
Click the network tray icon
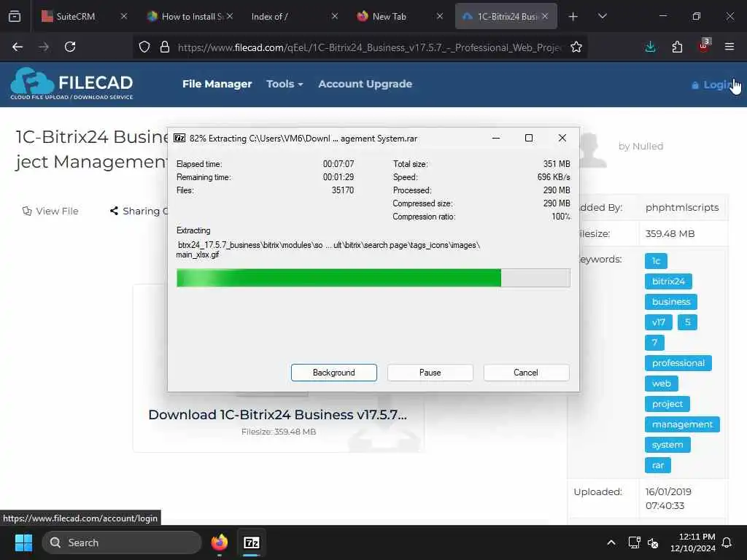click(x=634, y=542)
